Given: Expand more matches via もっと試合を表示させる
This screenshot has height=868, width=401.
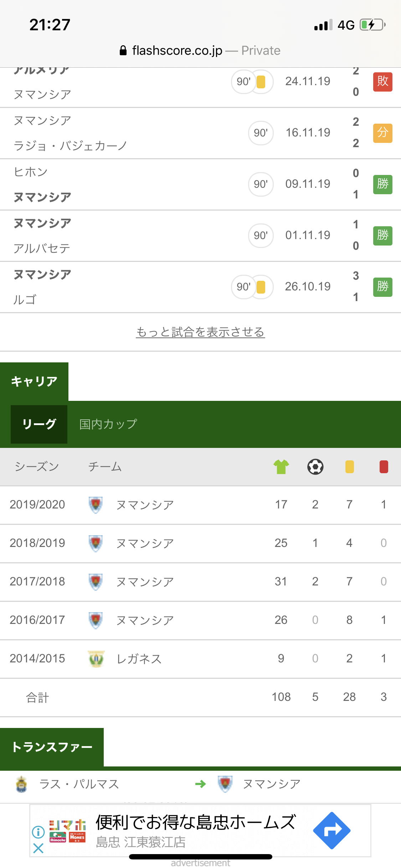Looking at the screenshot, I should (x=200, y=332).
